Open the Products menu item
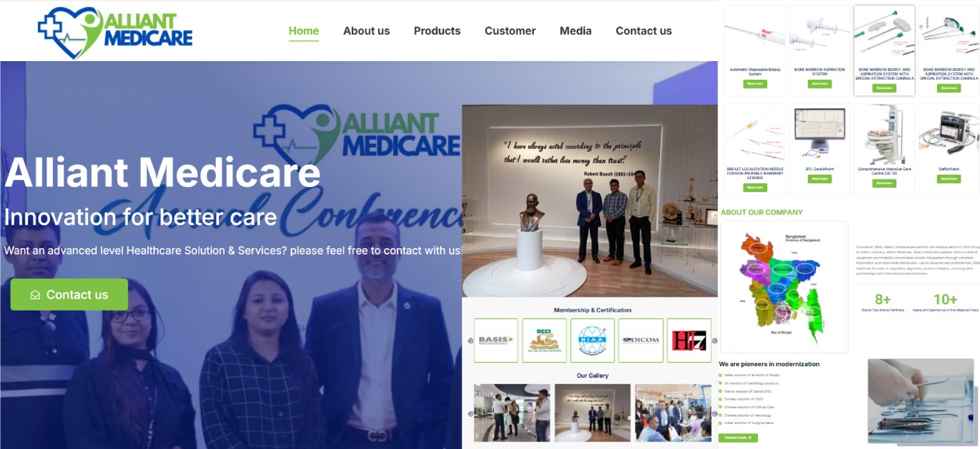The width and height of the screenshot is (980, 449). [x=437, y=31]
